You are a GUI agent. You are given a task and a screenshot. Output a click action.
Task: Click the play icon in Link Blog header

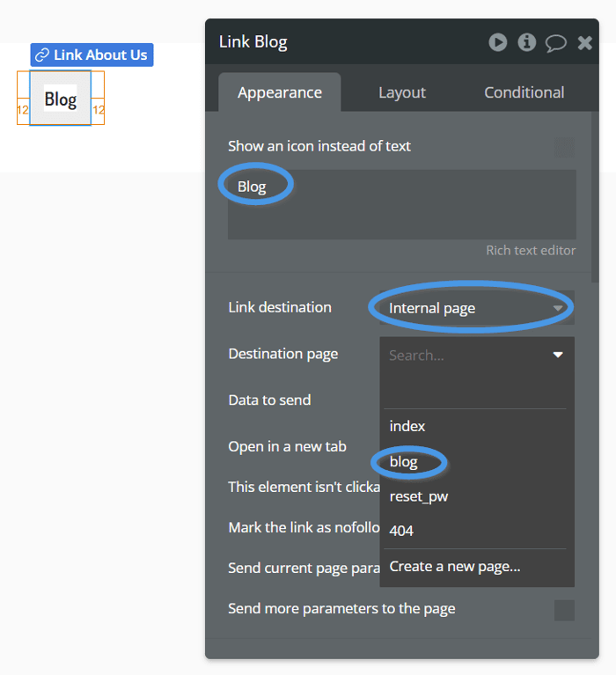tap(497, 42)
